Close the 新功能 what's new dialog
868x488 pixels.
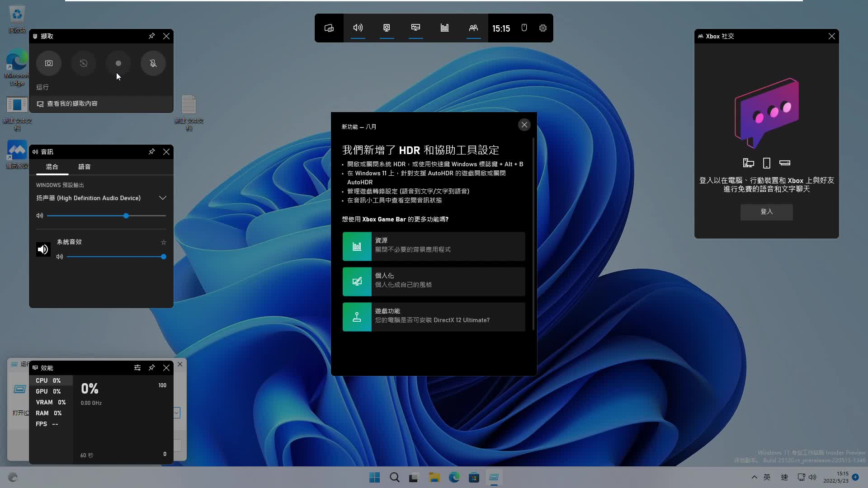tap(524, 125)
